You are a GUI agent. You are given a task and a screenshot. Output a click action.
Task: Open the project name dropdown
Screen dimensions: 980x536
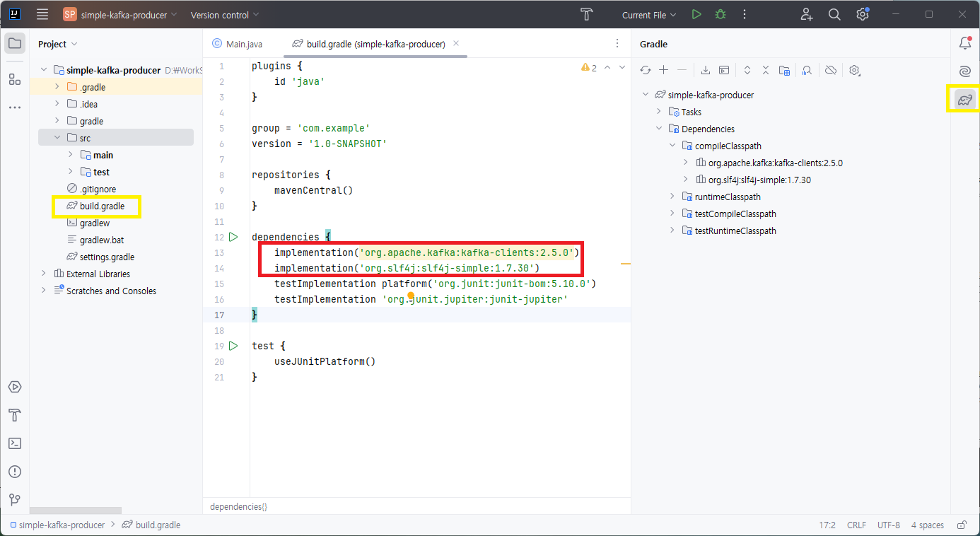(120, 15)
